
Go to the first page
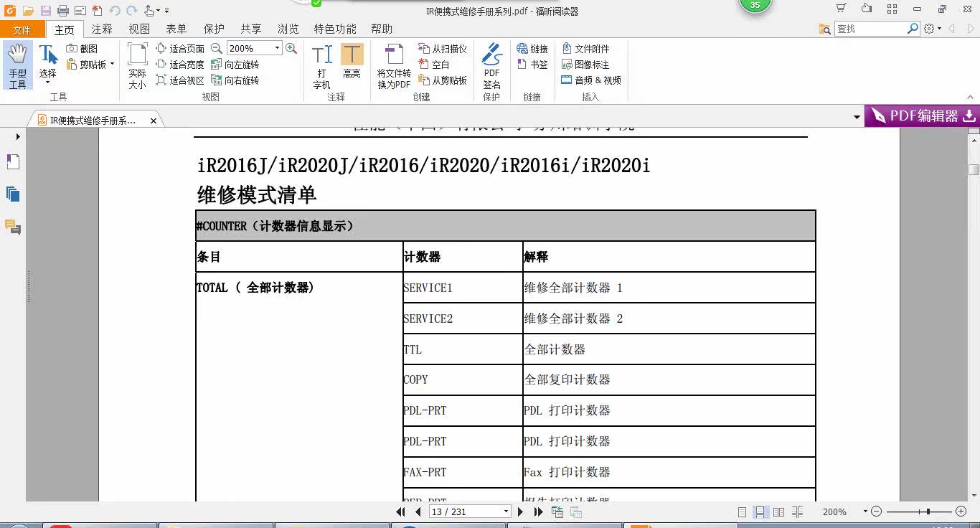coord(400,512)
